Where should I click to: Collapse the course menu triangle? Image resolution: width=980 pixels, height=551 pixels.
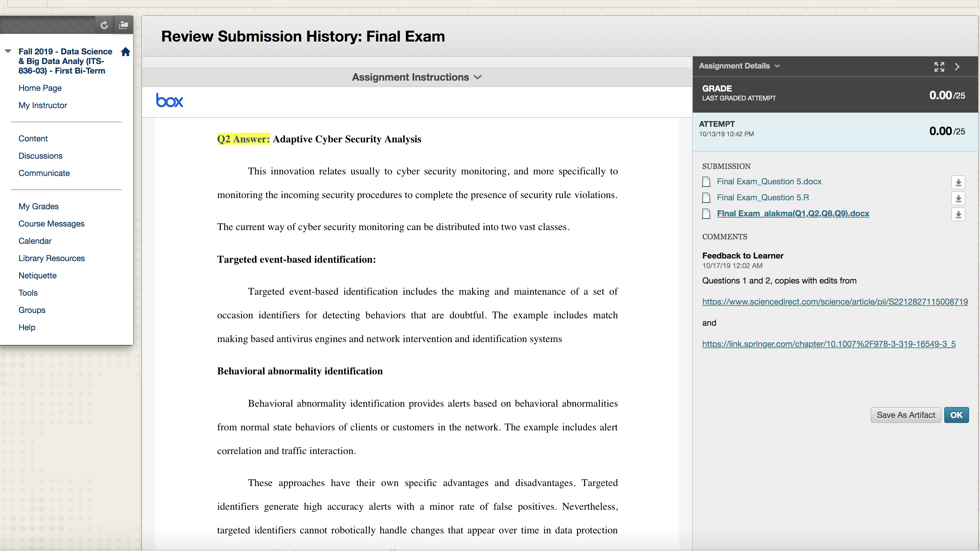click(x=8, y=51)
